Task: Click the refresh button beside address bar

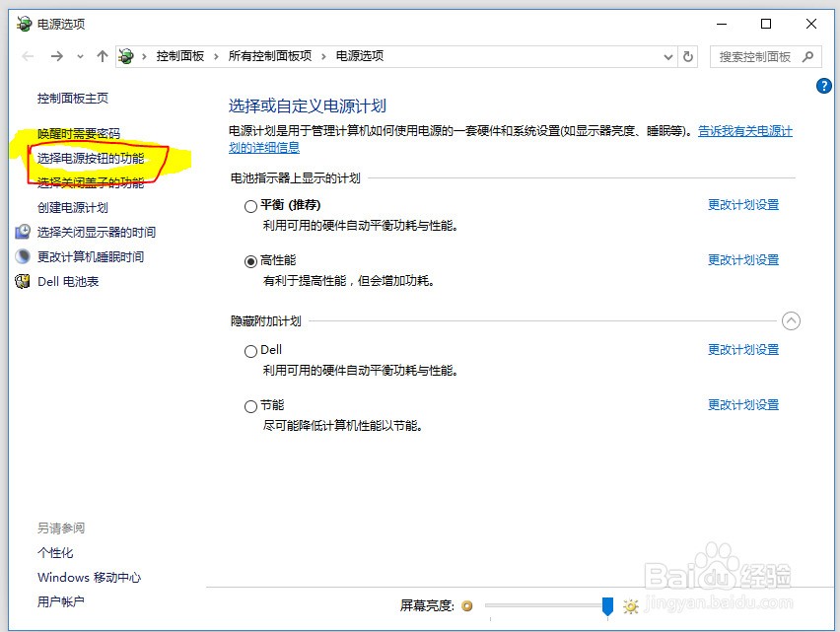Action: click(688, 56)
